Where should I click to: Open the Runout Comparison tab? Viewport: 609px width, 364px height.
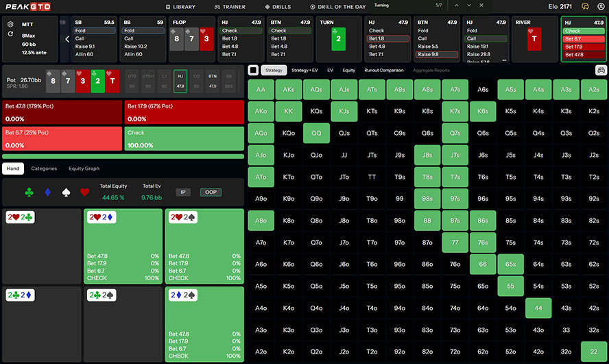click(x=383, y=70)
